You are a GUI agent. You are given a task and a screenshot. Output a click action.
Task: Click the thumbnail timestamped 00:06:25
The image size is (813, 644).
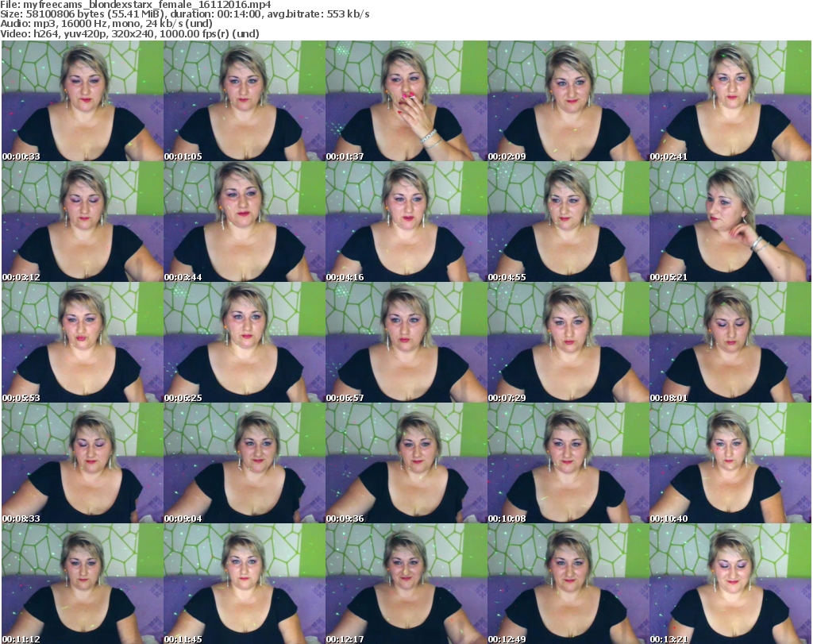click(244, 342)
